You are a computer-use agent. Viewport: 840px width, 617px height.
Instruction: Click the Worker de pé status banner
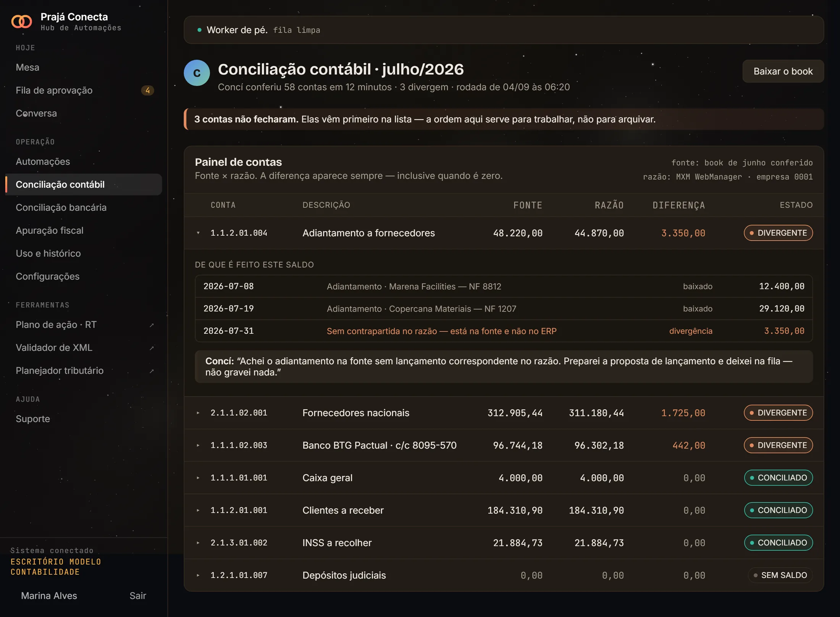click(504, 30)
